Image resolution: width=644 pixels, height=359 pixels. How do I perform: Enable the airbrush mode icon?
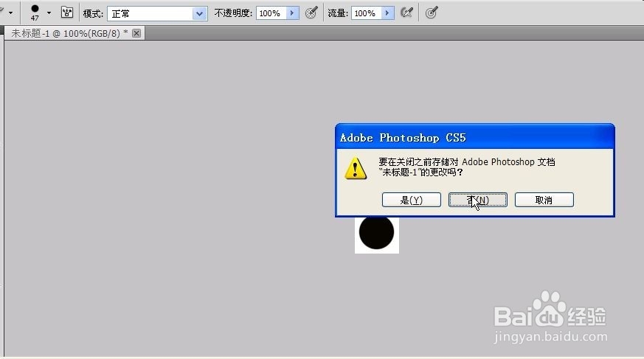406,13
